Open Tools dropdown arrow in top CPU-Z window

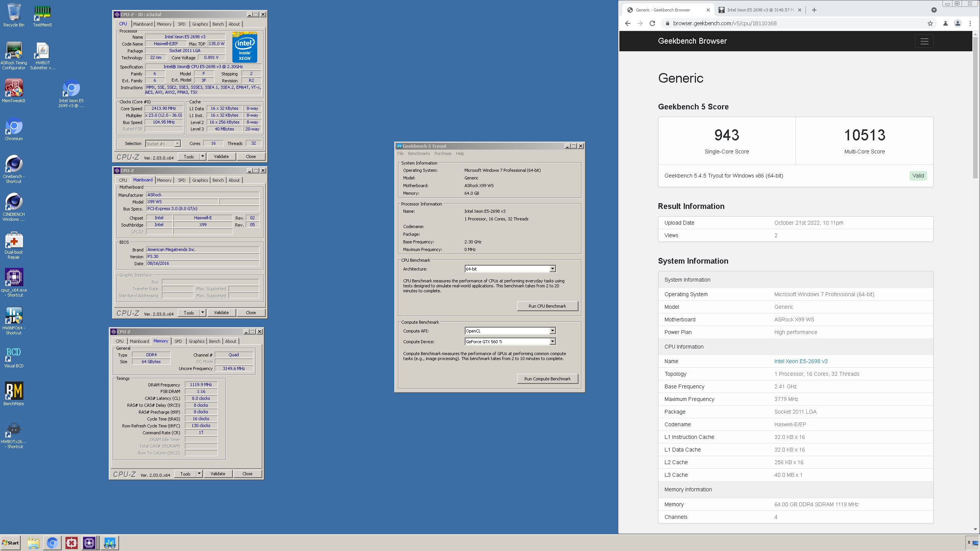click(203, 156)
